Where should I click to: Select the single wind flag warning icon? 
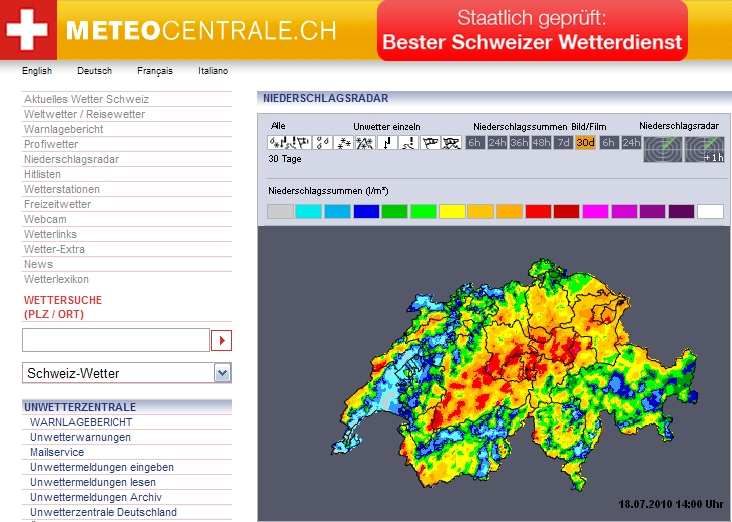tap(430, 142)
